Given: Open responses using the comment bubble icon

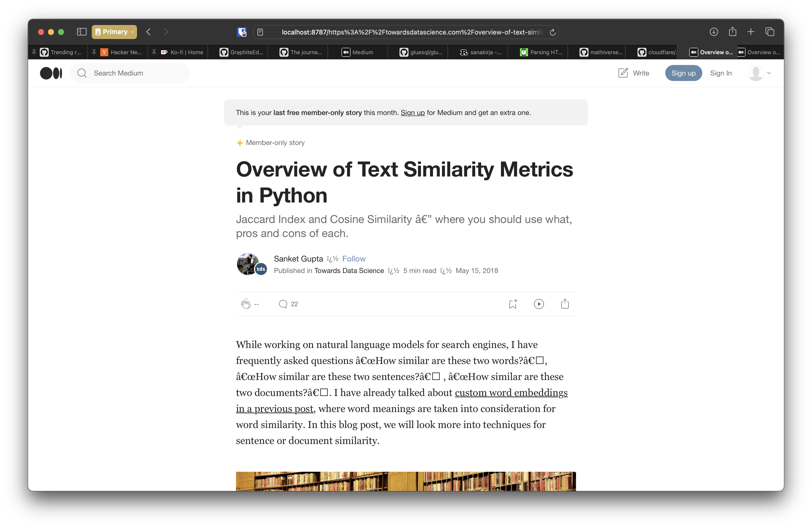Looking at the screenshot, I should (283, 304).
